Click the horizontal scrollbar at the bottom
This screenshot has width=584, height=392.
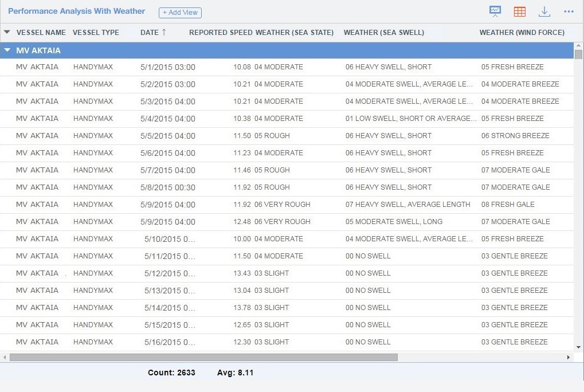click(201, 358)
